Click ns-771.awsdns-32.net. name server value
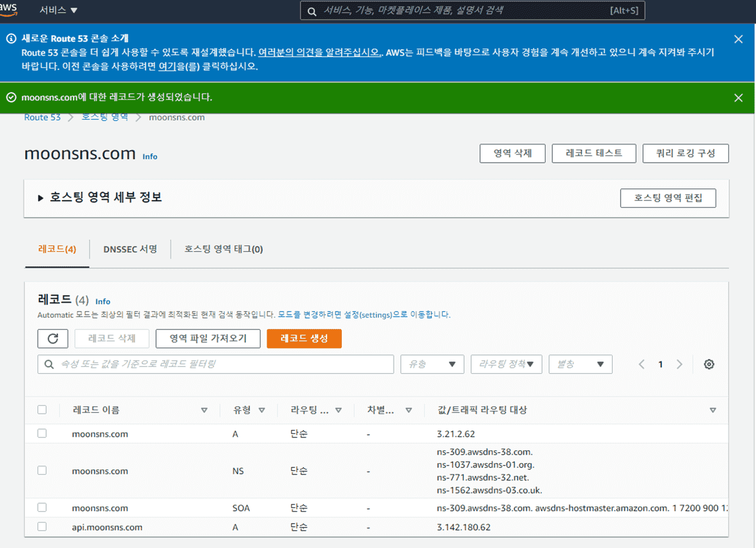The image size is (756, 548). [482, 478]
